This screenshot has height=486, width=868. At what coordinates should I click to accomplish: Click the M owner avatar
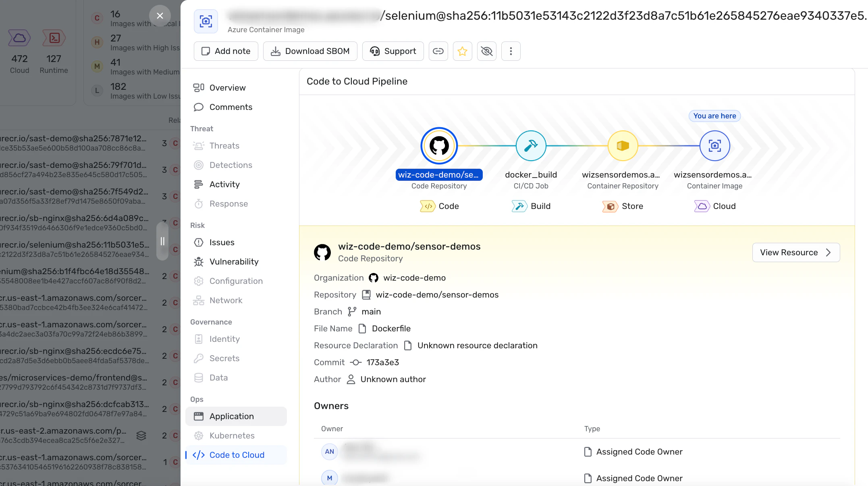click(330, 478)
